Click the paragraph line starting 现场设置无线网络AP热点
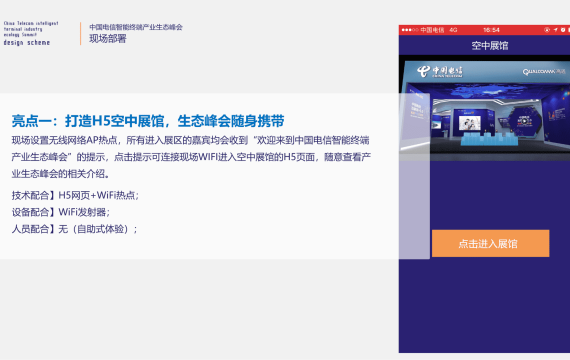This screenshot has width=570, height=360. pos(190,140)
